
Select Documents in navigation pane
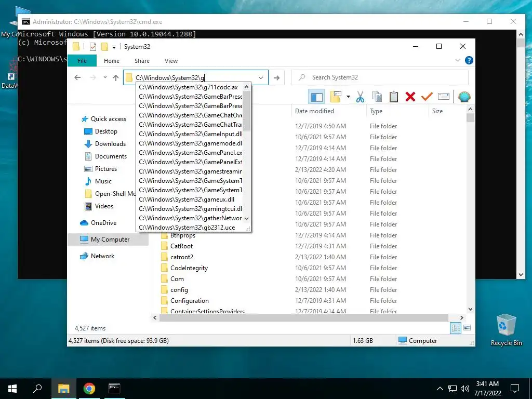coord(105,156)
